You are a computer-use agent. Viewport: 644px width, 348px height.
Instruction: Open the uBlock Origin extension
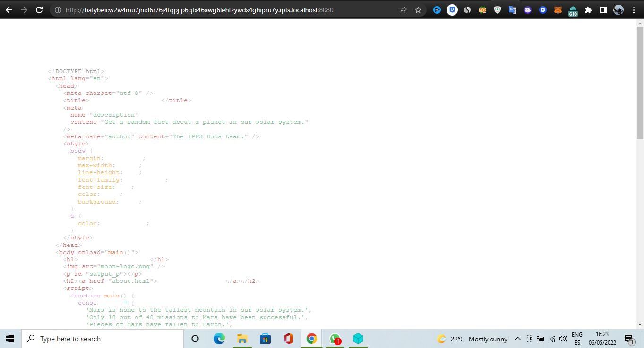click(453, 9)
